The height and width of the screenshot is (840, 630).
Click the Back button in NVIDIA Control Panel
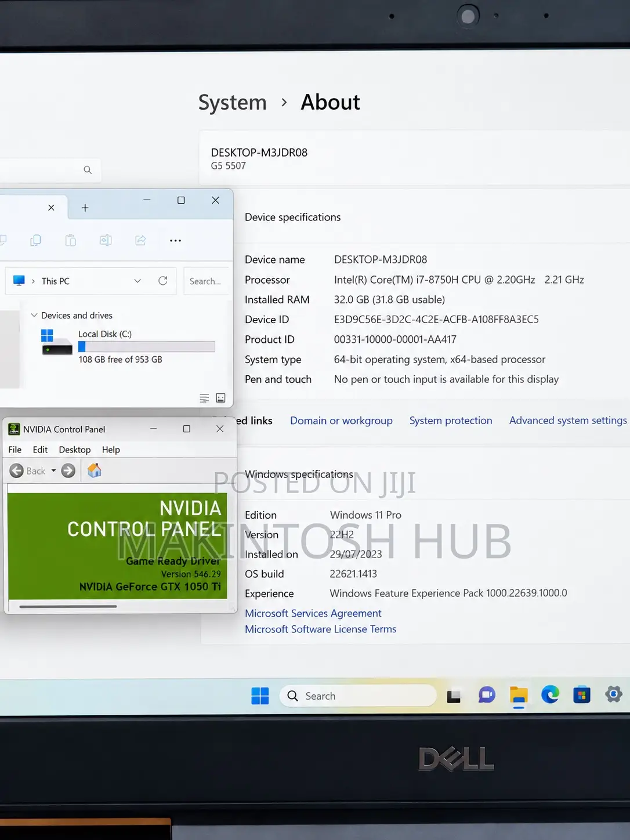[x=27, y=471]
